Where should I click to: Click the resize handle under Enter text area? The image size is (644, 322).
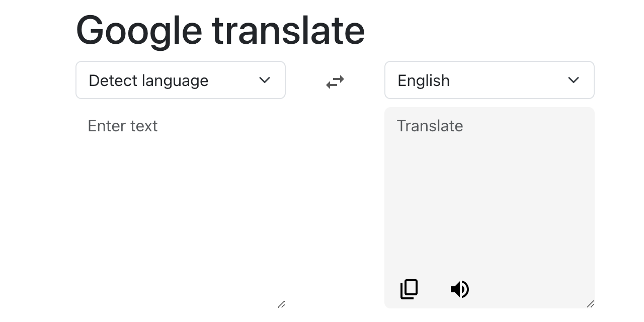click(282, 305)
